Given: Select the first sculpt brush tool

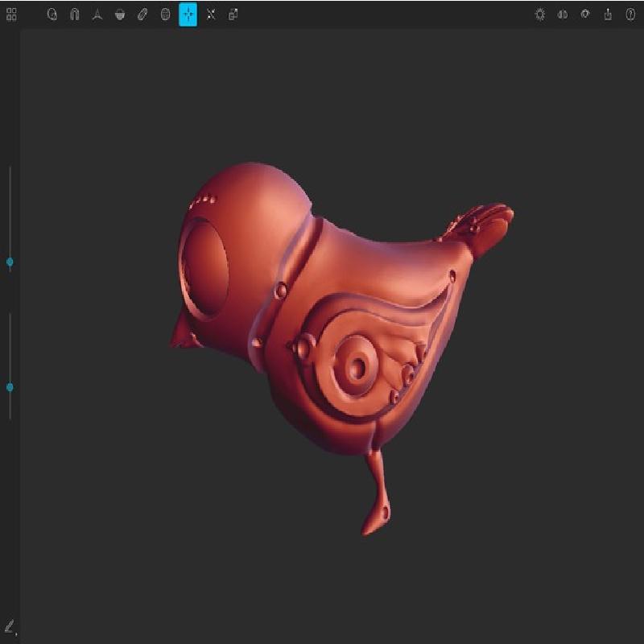Looking at the screenshot, I should click(x=52, y=14).
